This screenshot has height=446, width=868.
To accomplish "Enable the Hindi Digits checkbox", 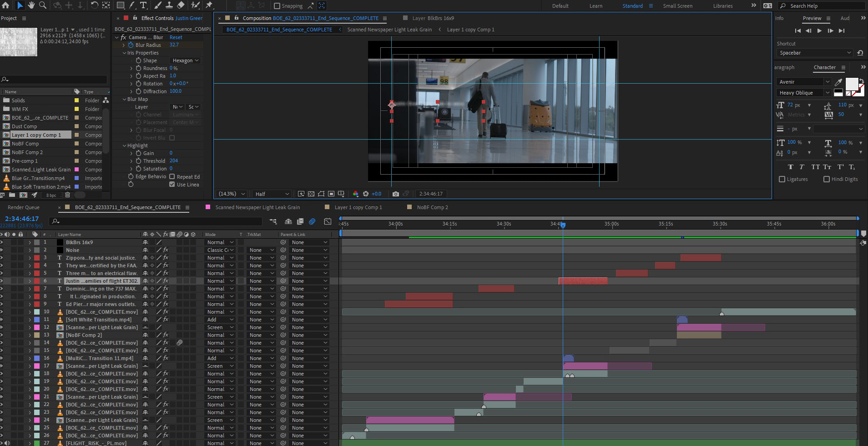I will [827, 179].
